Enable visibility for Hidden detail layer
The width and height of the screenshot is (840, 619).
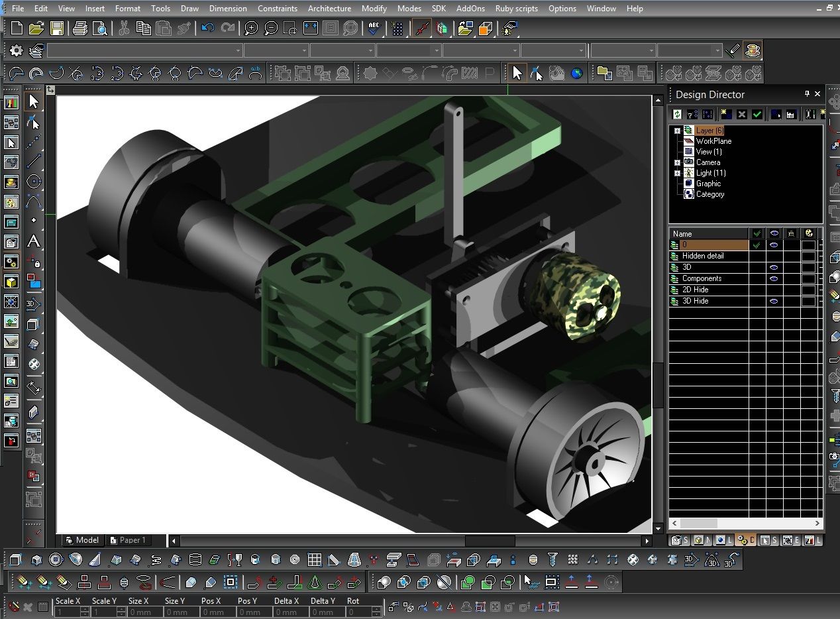(x=773, y=256)
